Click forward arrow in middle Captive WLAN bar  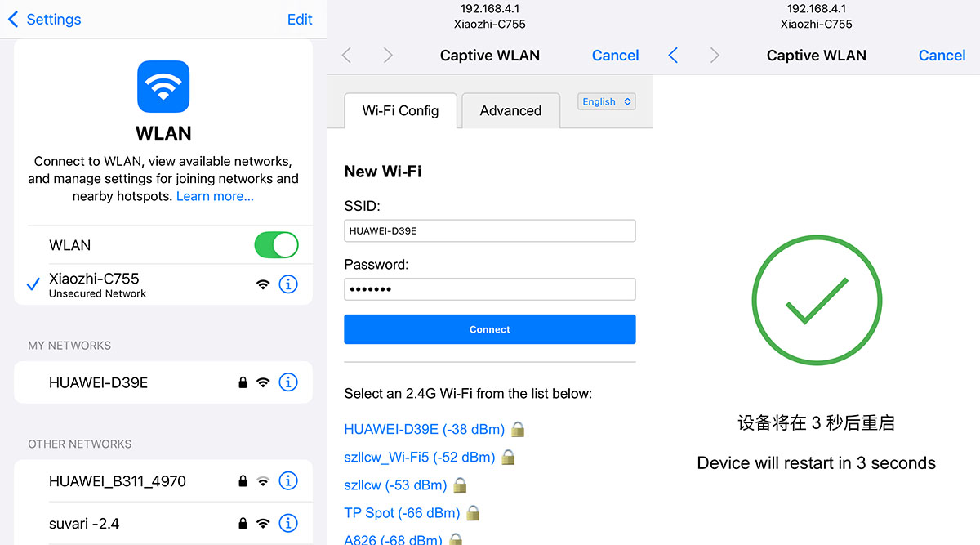[388, 56]
